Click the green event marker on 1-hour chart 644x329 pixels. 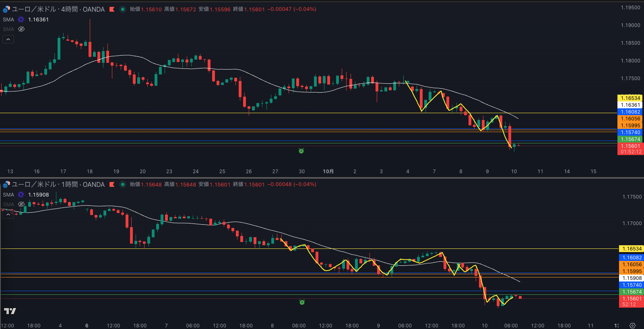pyautogui.click(x=302, y=302)
